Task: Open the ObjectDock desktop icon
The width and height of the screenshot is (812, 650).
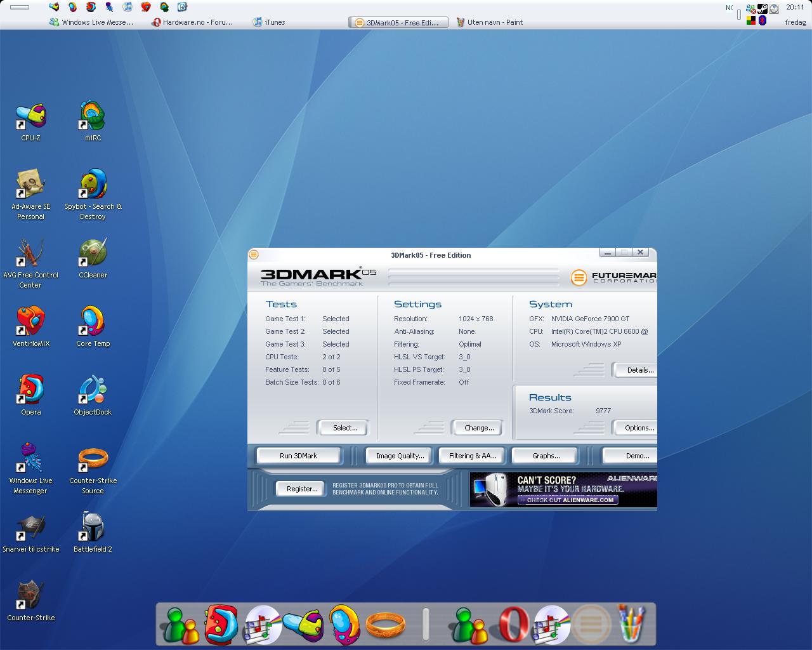Action: click(93, 395)
